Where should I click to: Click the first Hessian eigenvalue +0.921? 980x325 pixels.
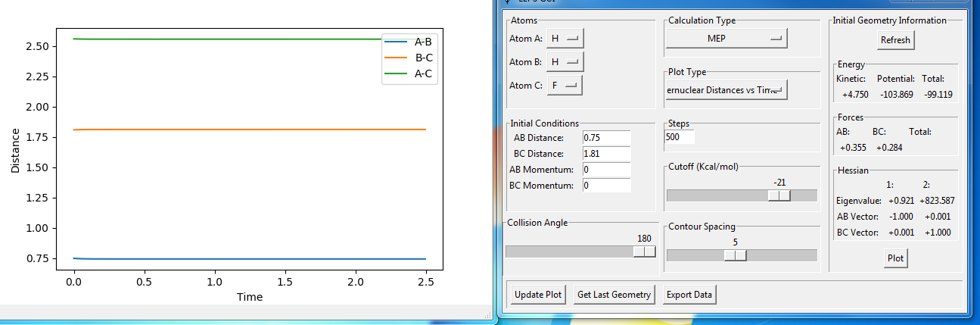click(901, 201)
